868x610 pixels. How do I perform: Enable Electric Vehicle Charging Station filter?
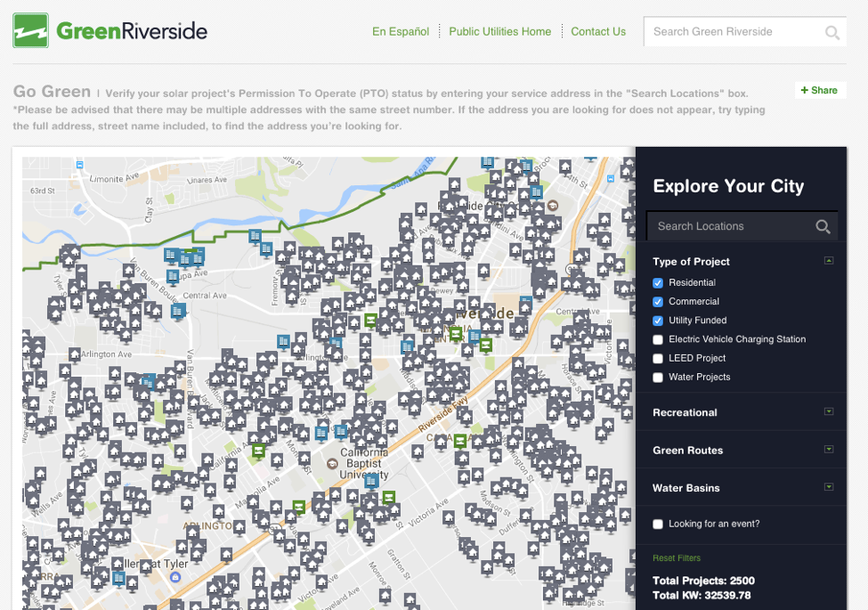[x=658, y=339]
